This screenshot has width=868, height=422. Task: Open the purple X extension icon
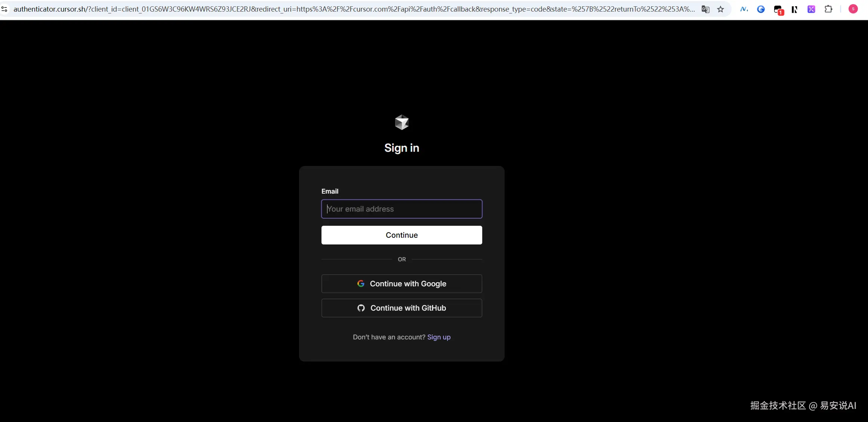point(811,9)
